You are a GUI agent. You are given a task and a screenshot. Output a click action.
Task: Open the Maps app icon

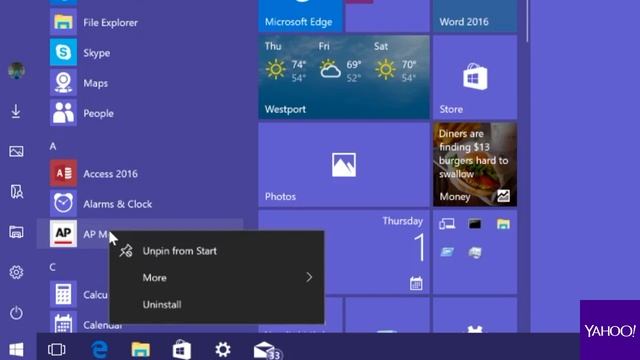pyautogui.click(x=63, y=83)
